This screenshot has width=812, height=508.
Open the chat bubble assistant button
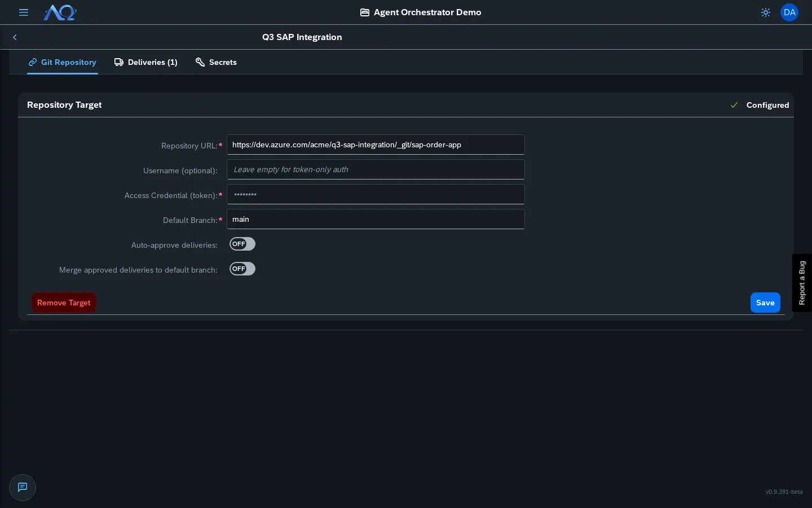(23, 488)
